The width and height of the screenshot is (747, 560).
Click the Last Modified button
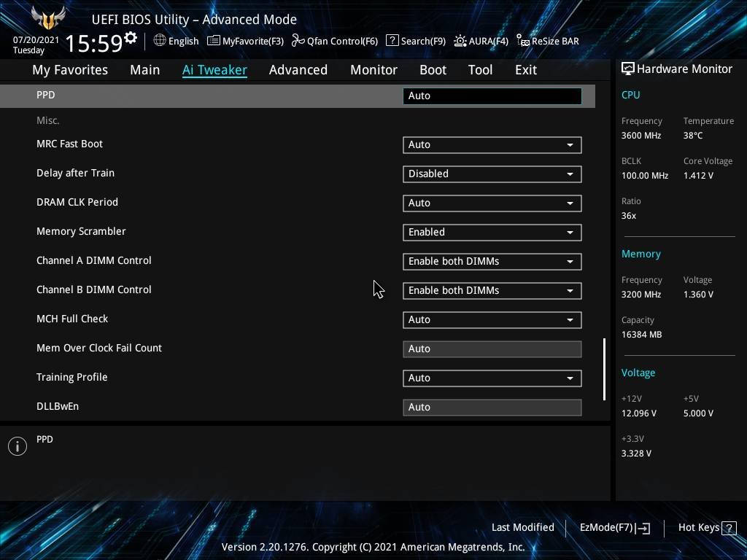[x=522, y=528]
